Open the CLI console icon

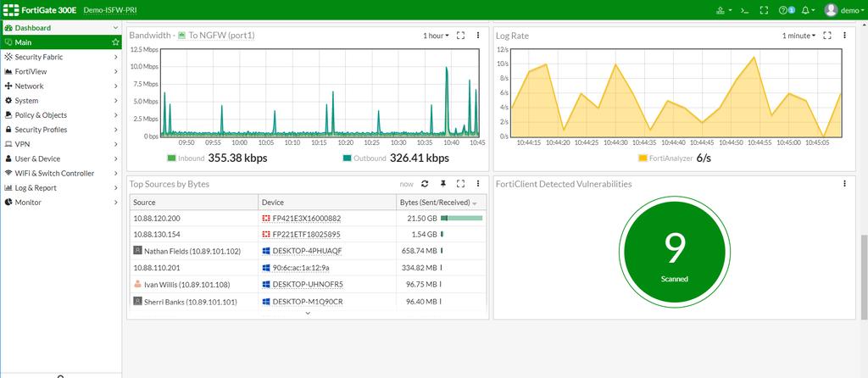pos(745,10)
